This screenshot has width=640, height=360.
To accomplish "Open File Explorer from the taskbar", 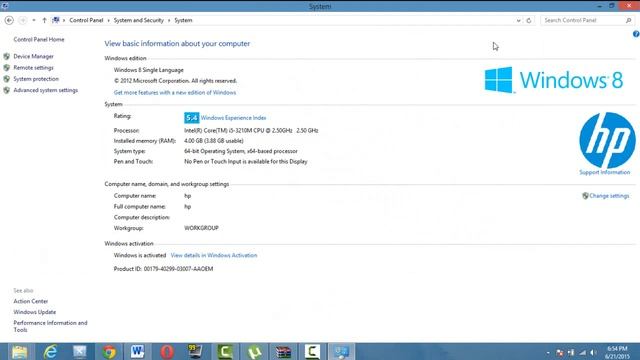I will (19, 351).
